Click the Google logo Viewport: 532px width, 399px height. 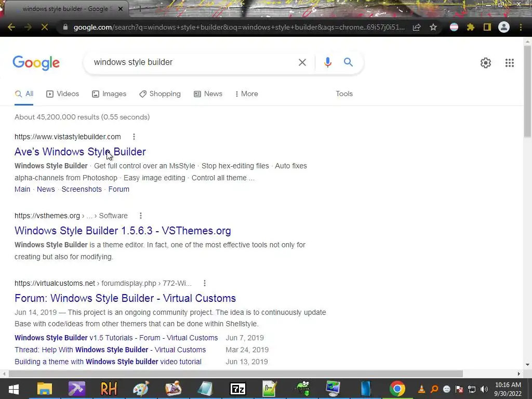point(36,63)
